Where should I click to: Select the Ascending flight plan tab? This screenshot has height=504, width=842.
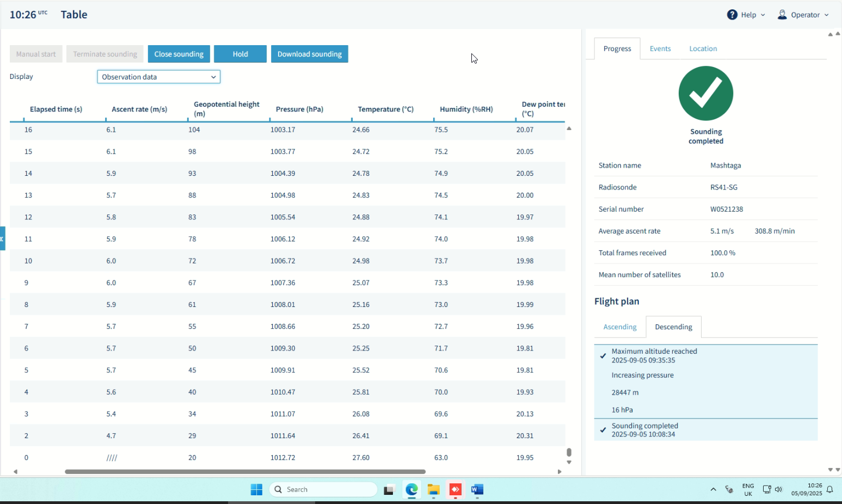(620, 327)
